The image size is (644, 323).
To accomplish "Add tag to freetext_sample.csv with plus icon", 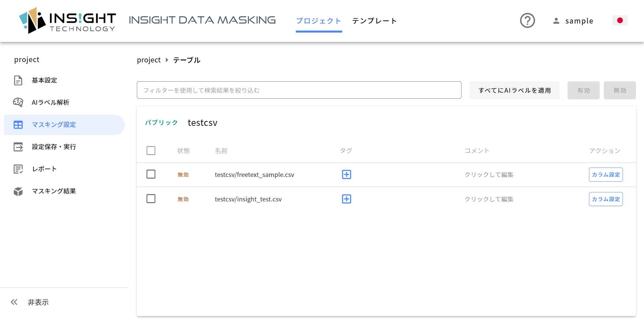I will coord(346,175).
